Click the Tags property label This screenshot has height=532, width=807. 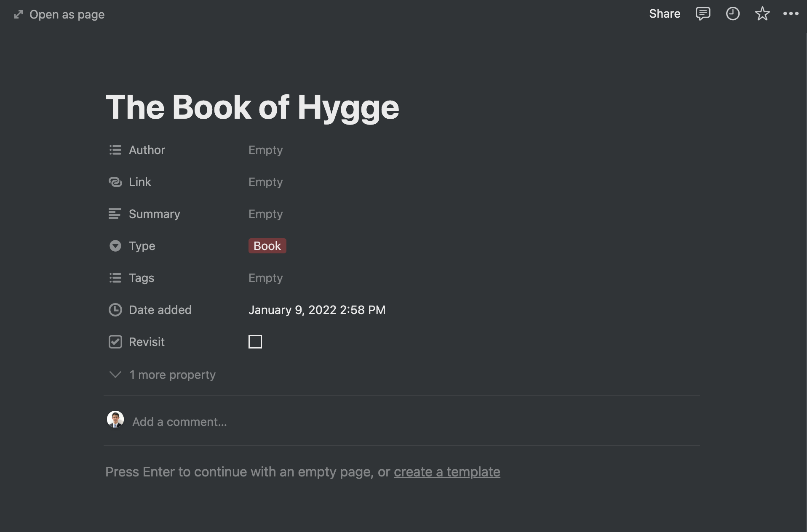click(142, 278)
